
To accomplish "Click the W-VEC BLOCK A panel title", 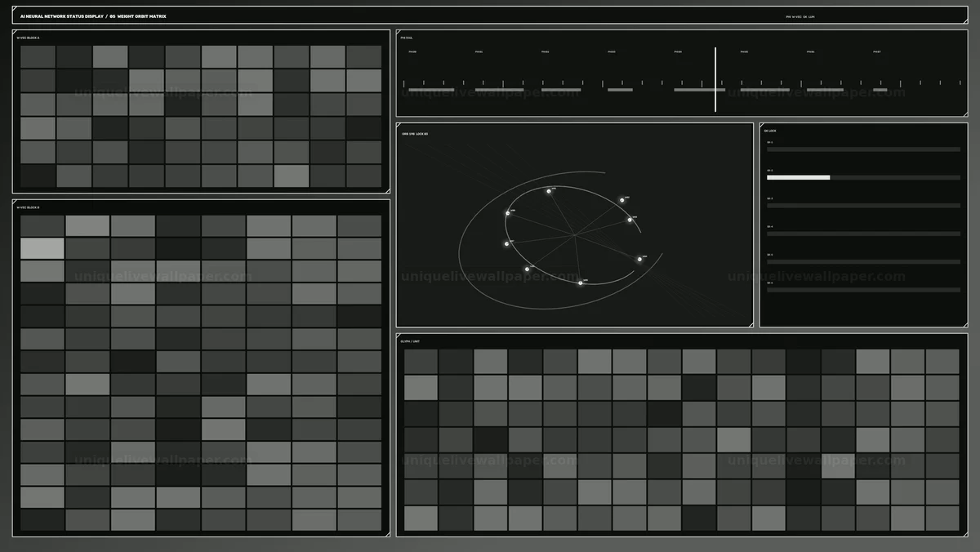I will click(x=28, y=38).
